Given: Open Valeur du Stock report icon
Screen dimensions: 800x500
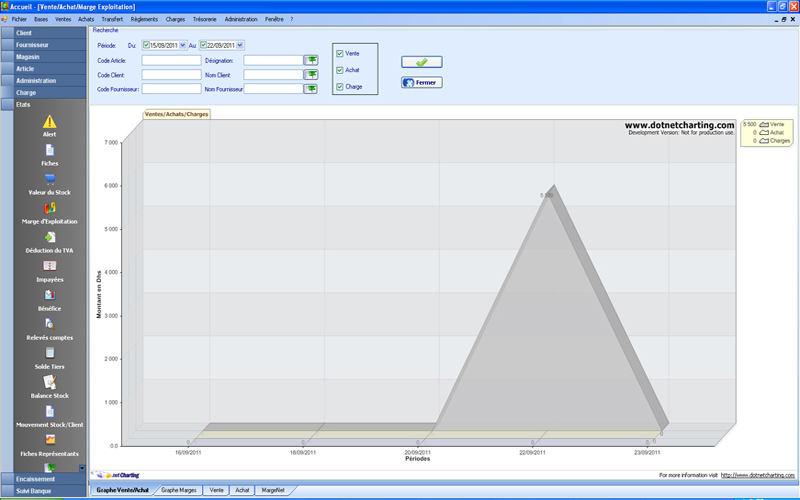Looking at the screenshot, I should tap(49, 179).
